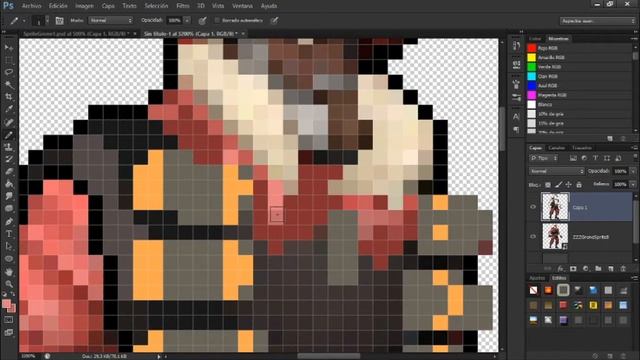Select the Zoom tool
The width and height of the screenshot is (640, 360).
(x=9, y=284)
